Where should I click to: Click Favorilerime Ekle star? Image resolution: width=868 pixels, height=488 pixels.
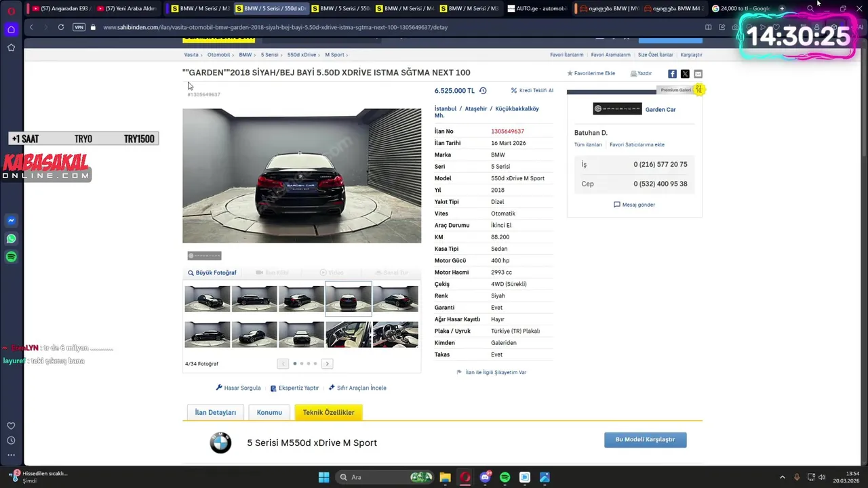[x=591, y=73]
